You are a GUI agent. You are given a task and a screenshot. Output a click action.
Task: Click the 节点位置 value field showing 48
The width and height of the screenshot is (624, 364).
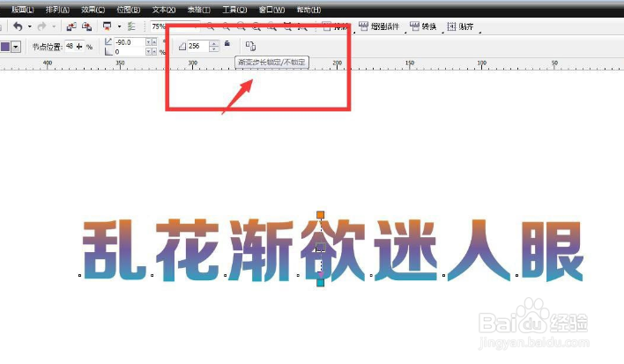tap(70, 47)
